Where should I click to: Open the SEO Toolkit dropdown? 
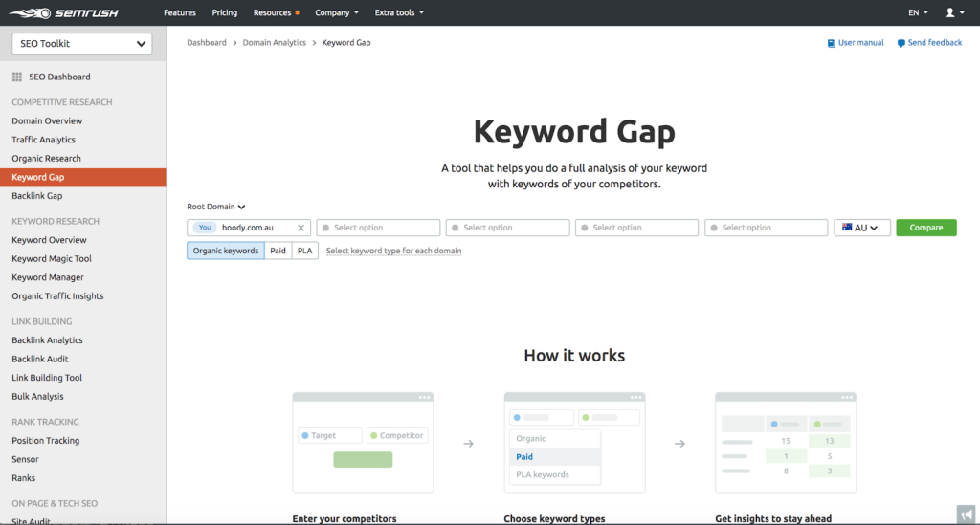click(x=82, y=44)
